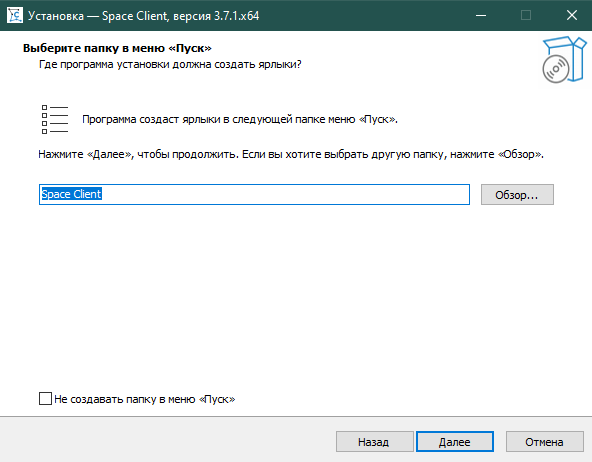Cancel setup with 'Отмена' button

click(544, 442)
